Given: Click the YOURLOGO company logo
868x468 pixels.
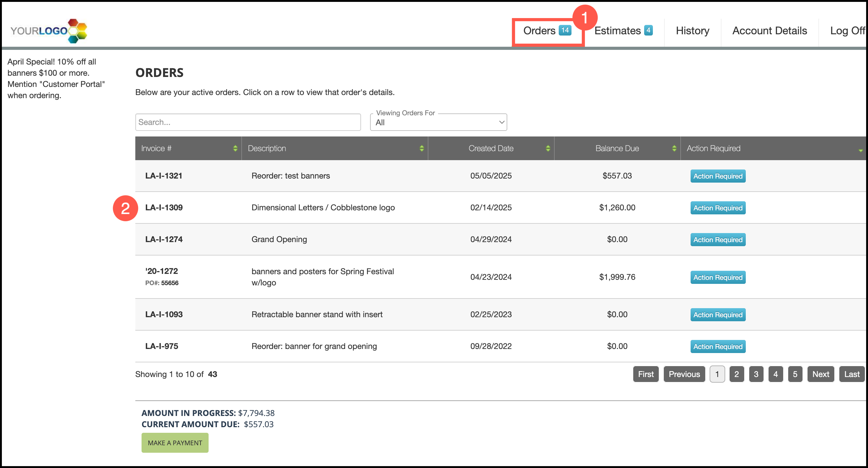Looking at the screenshot, I should [49, 31].
